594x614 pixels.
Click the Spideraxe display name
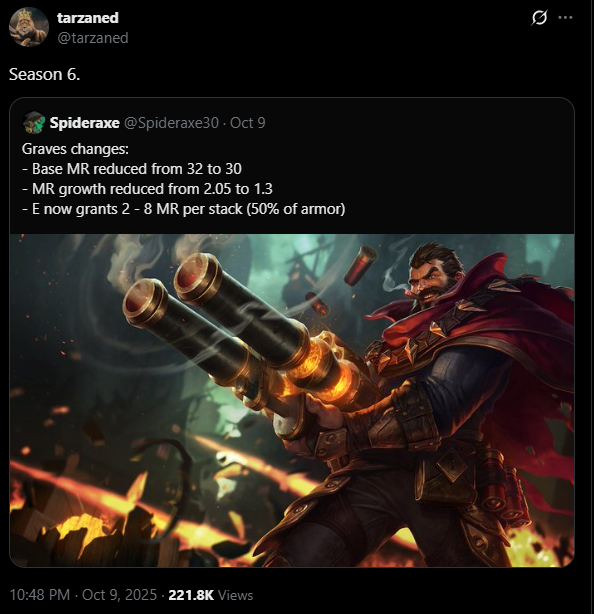[85, 123]
